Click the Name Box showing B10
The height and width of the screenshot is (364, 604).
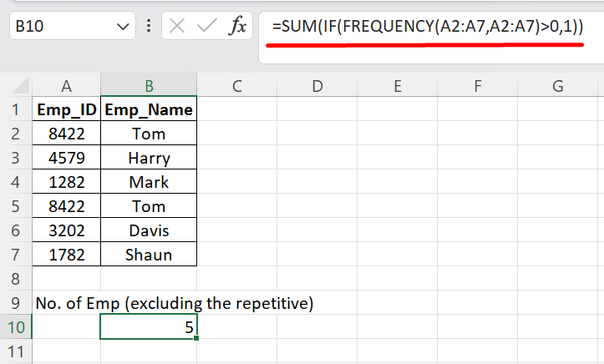pyautogui.click(x=73, y=26)
